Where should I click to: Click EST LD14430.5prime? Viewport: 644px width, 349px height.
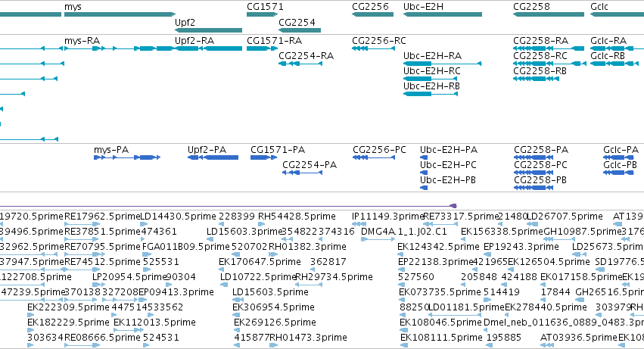pyautogui.click(x=179, y=217)
